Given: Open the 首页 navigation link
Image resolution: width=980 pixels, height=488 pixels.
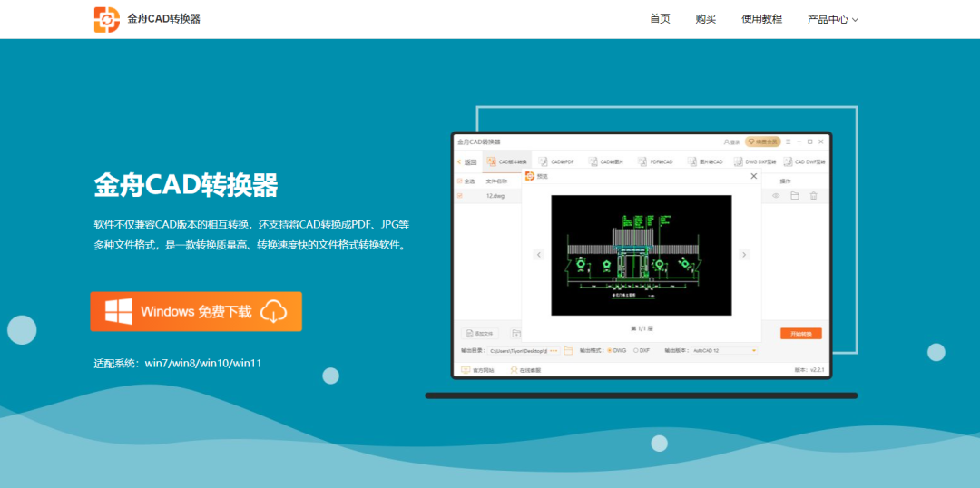Looking at the screenshot, I should (x=660, y=19).
